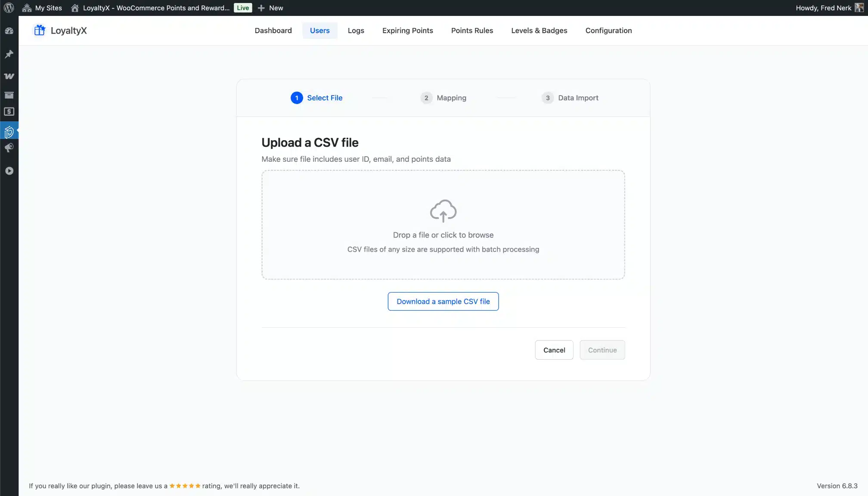This screenshot has width=868, height=496.
Task: Open the Payments dollar sidebar icon
Action: (x=9, y=112)
